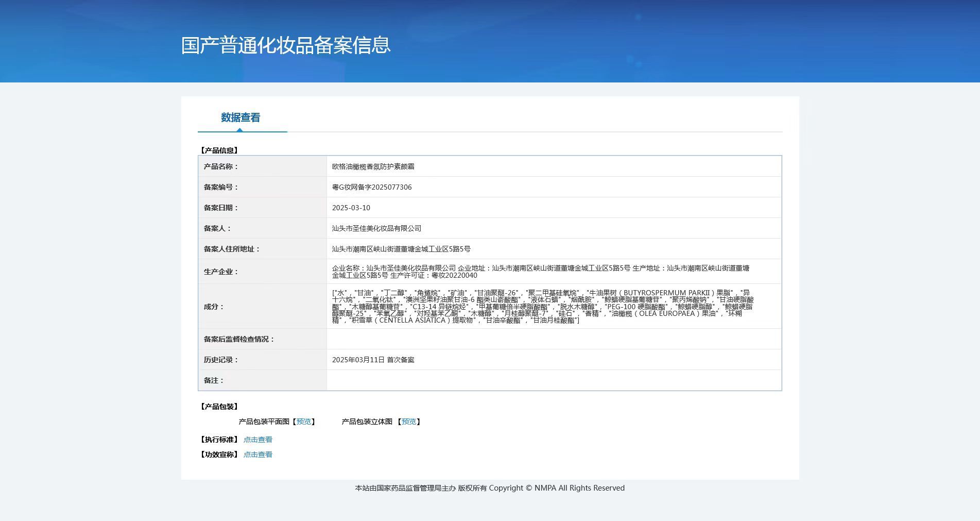
Task: Open 预览 link for 产品包装平面图
Action: coord(304,422)
